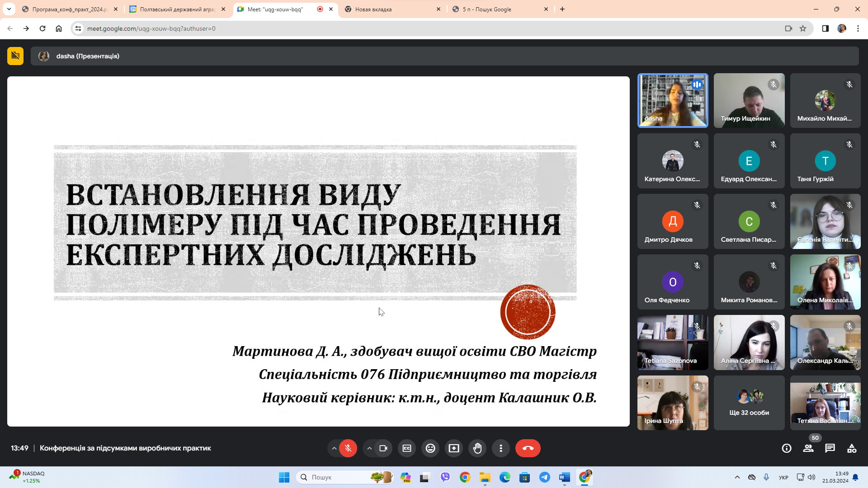Switch to '5 п - Пошук Google' tab

pyautogui.click(x=500, y=9)
